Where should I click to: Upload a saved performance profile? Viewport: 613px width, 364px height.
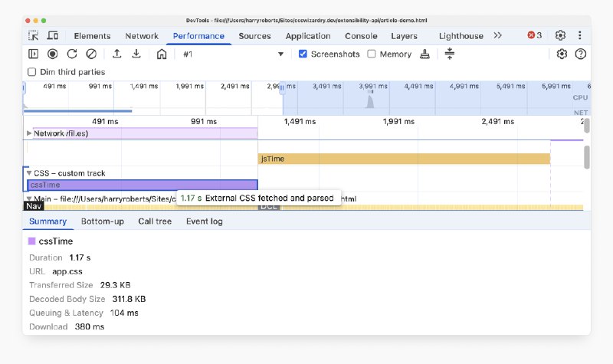[116, 54]
